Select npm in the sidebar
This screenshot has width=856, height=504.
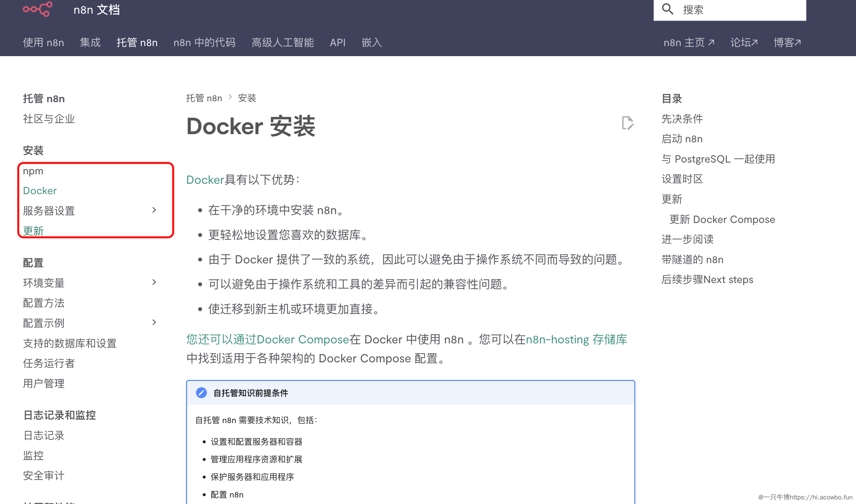[x=33, y=171]
